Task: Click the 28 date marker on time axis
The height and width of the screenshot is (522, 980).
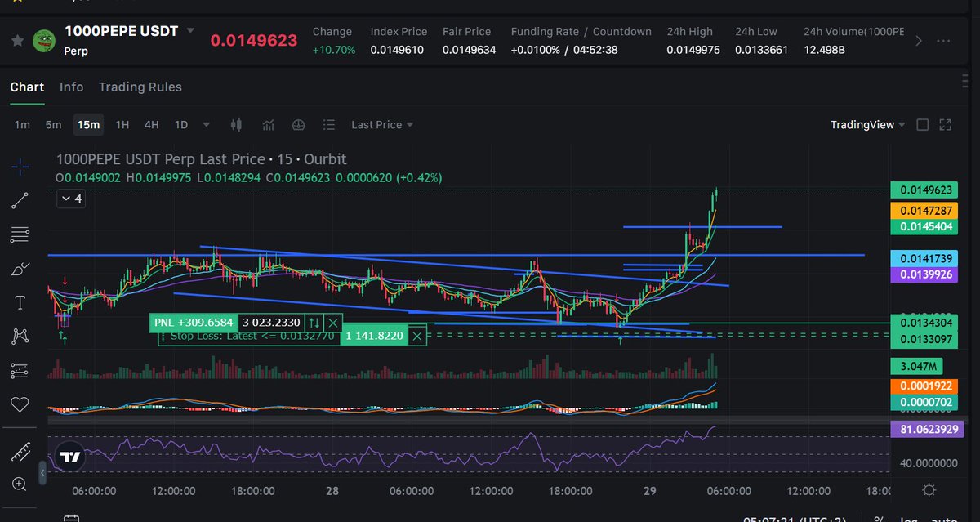Action: [332, 491]
